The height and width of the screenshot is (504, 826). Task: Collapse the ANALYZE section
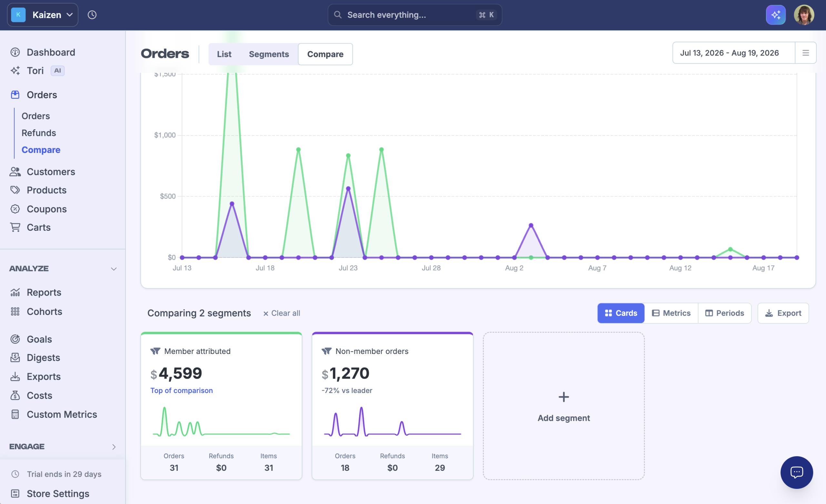pyautogui.click(x=114, y=268)
